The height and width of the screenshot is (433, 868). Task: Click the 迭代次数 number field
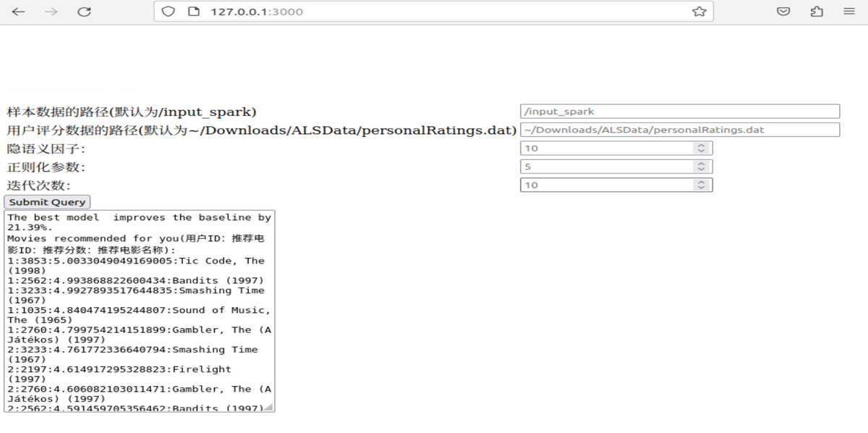(616, 185)
